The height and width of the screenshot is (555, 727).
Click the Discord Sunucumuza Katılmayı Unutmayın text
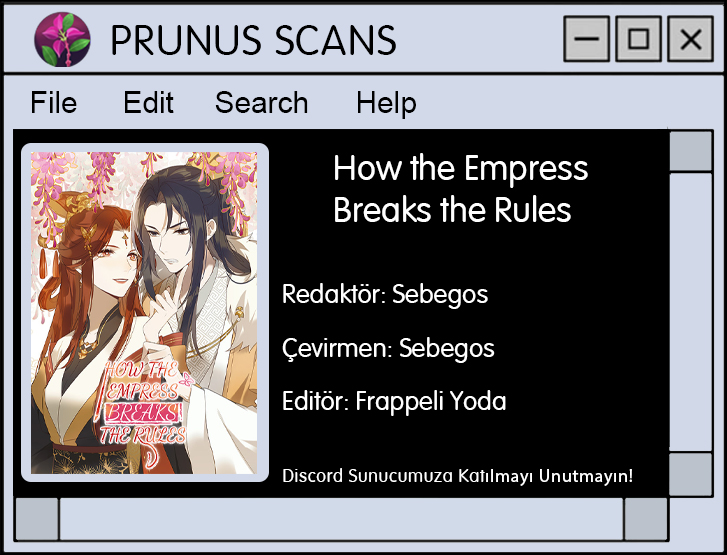[x=458, y=476]
